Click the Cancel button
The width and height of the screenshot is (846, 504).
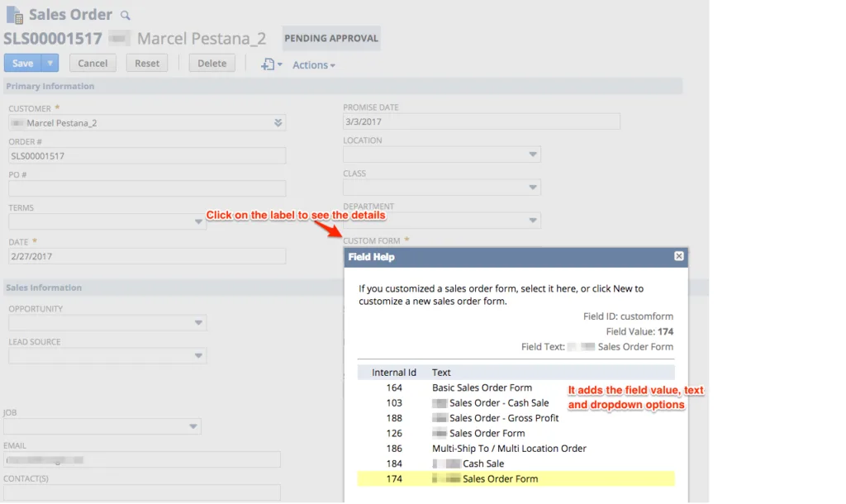(93, 63)
